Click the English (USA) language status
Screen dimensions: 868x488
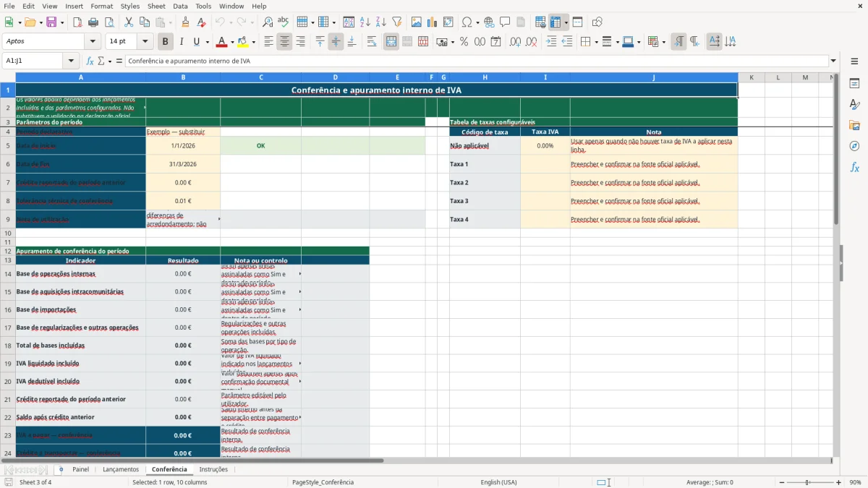point(498,482)
